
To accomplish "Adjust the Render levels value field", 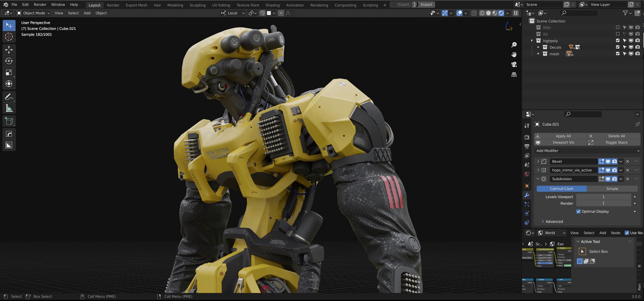I will tap(603, 203).
